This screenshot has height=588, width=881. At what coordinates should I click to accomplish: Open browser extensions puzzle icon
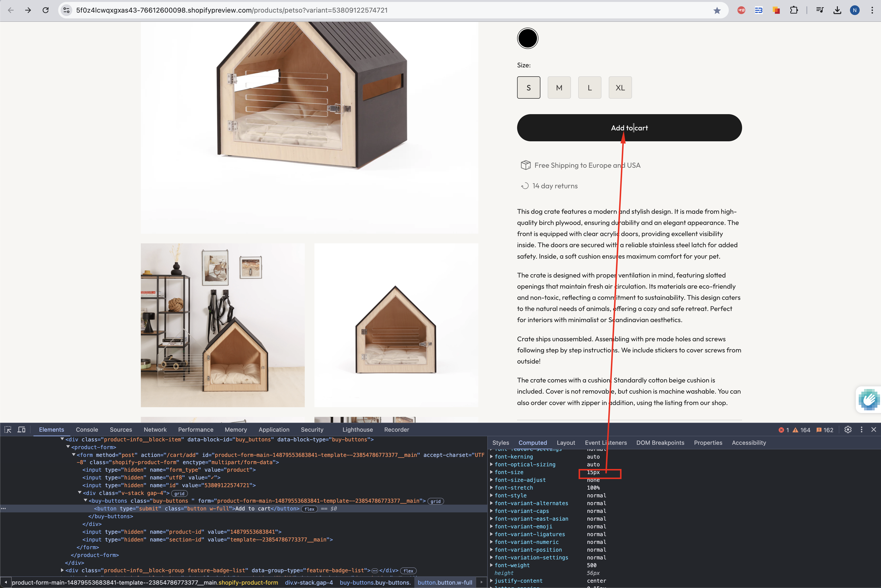794,10
